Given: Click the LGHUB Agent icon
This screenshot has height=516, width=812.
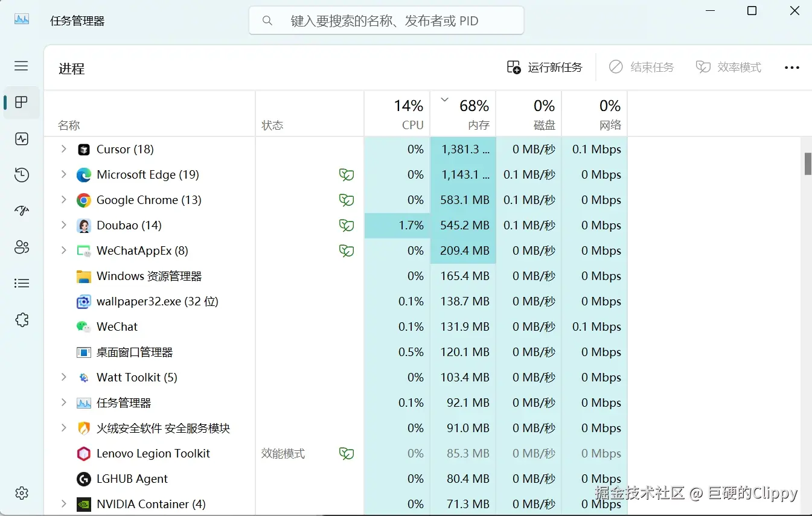Looking at the screenshot, I should point(84,479).
